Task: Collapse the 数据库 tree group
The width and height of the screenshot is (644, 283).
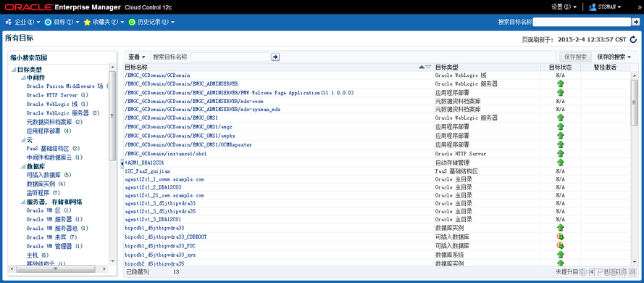Action: click(x=22, y=167)
